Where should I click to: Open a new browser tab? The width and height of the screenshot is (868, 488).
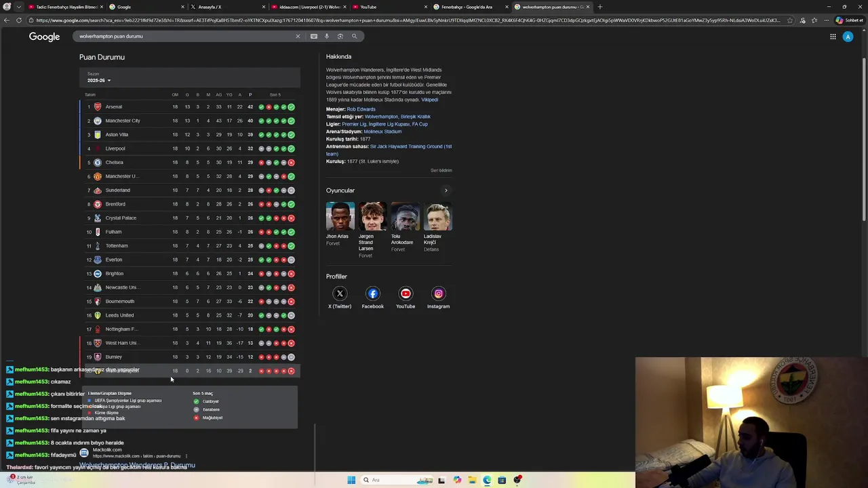[600, 7]
